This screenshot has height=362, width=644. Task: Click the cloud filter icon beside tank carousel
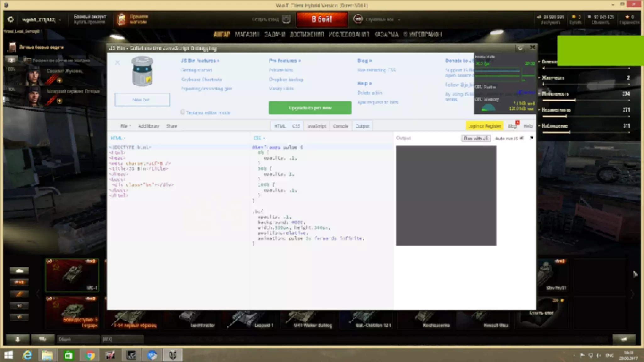[x=19, y=271]
